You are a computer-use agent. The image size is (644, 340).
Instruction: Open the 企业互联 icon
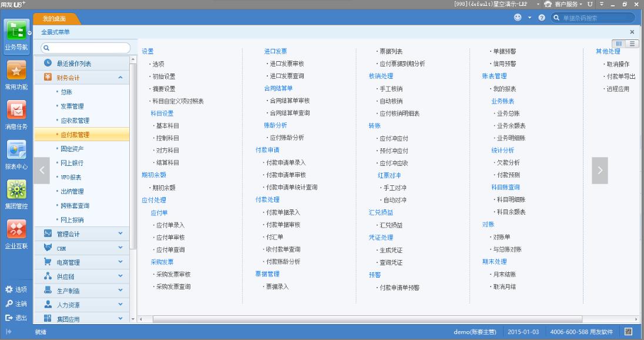tap(16, 229)
